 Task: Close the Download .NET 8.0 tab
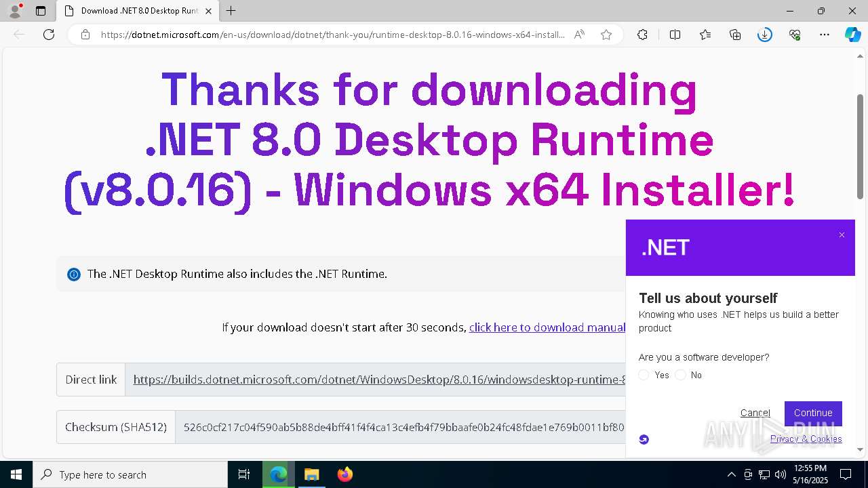(208, 11)
